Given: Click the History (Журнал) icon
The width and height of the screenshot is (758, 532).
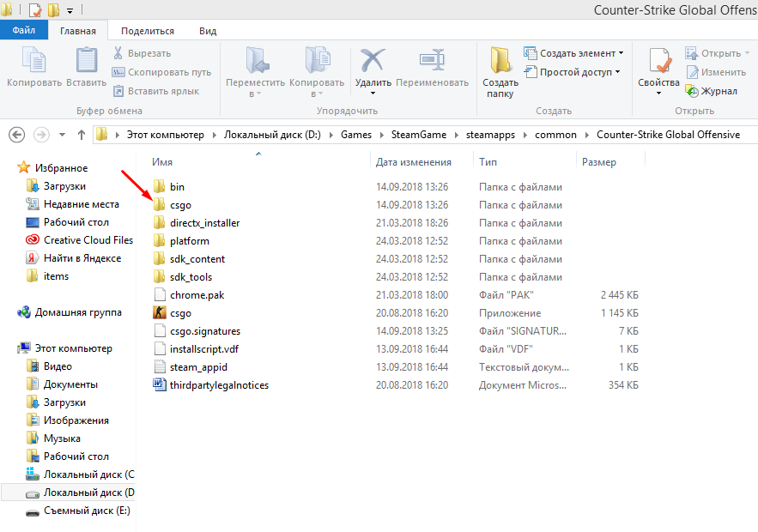Looking at the screenshot, I should point(692,91).
